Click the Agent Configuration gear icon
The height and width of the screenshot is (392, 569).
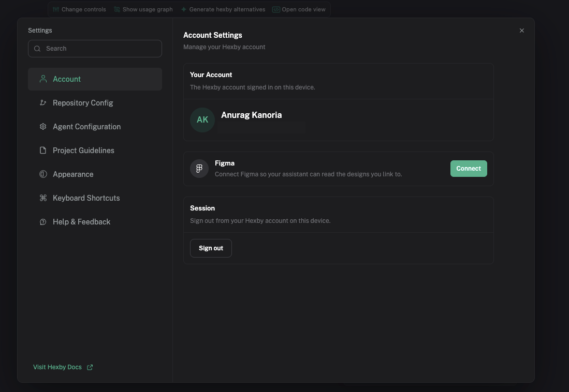(x=43, y=127)
